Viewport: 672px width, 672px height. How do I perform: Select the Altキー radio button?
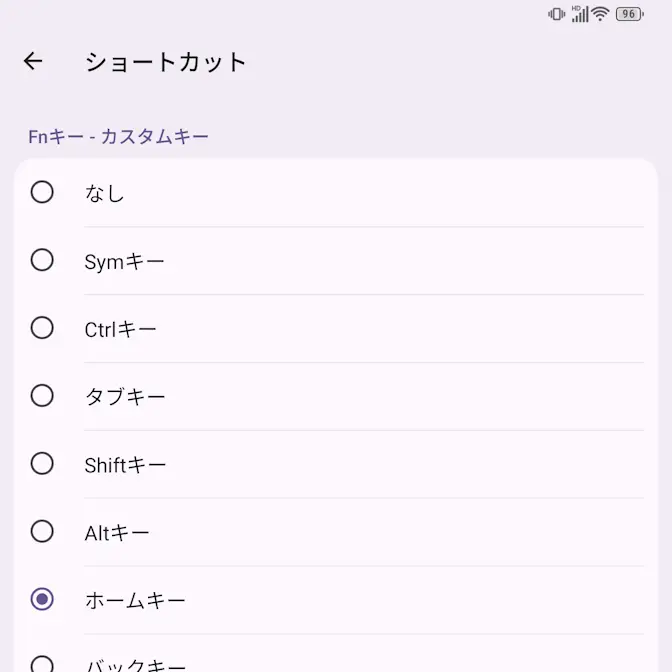click(x=42, y=532)
